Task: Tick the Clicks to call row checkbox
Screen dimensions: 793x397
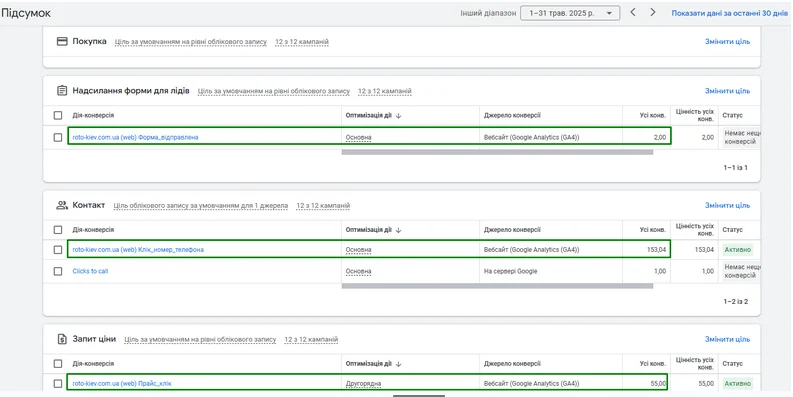Action: coord(58,271)
